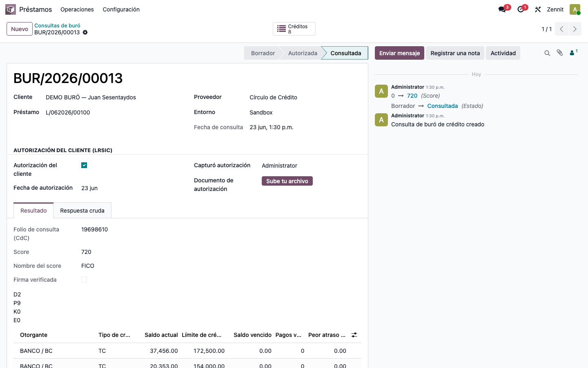Click the Zennit company name

click(555, 9)
